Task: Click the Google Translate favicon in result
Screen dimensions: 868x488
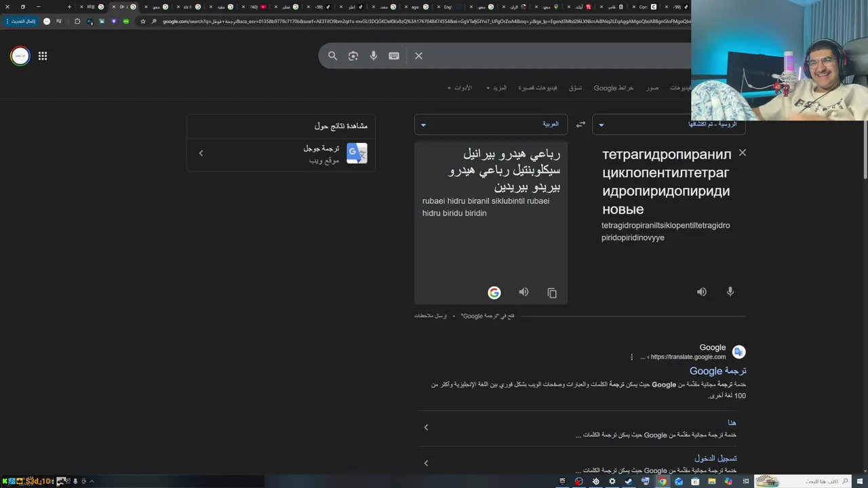Action: [x=738, y=352]
